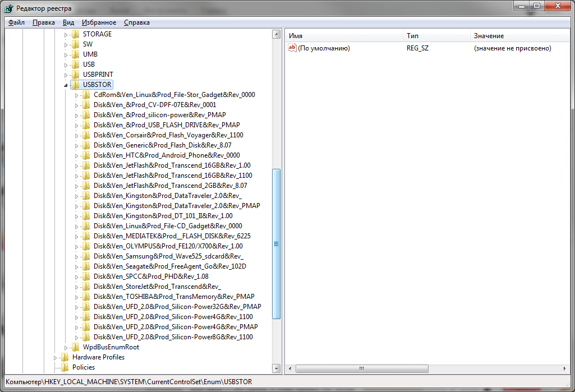
Task: Open the Правка menu
Action: coord(44,22)
